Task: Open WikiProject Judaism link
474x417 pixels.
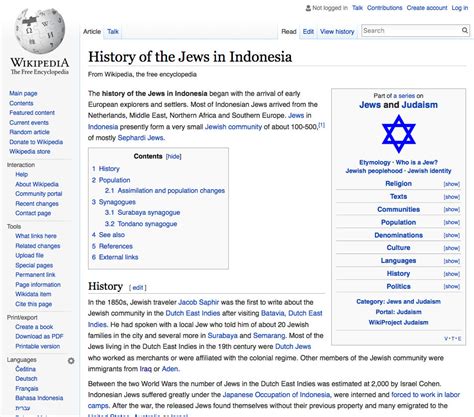Action: click(x=398, y=322)
